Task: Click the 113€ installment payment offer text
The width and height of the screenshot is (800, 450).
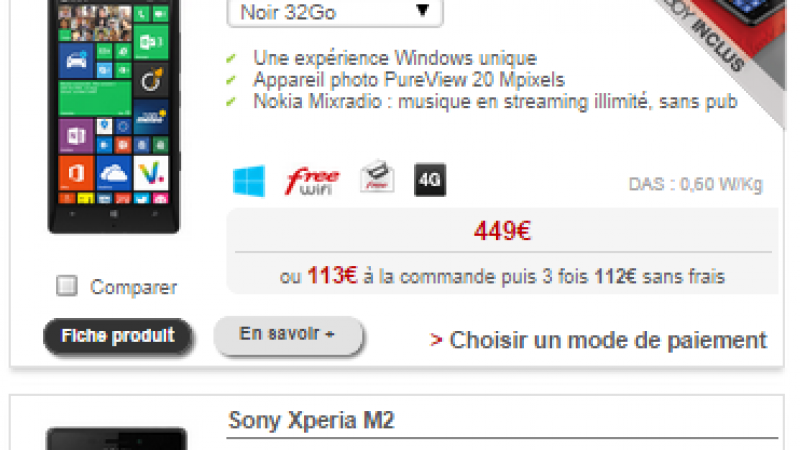Action: [502, 277]
